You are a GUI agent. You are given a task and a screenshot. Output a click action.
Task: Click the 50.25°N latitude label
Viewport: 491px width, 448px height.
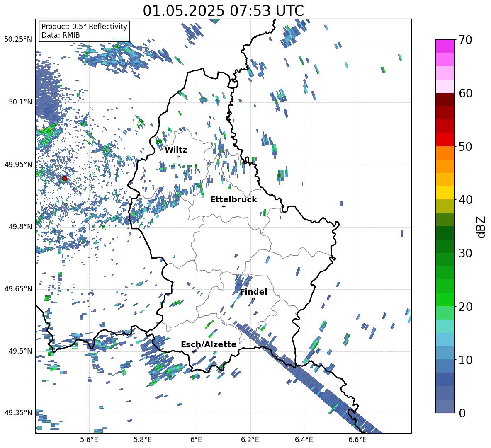[18, 40]
